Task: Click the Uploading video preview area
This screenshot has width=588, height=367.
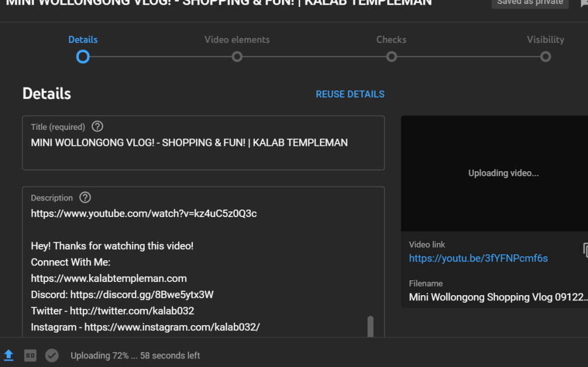Action: [503, 172]
